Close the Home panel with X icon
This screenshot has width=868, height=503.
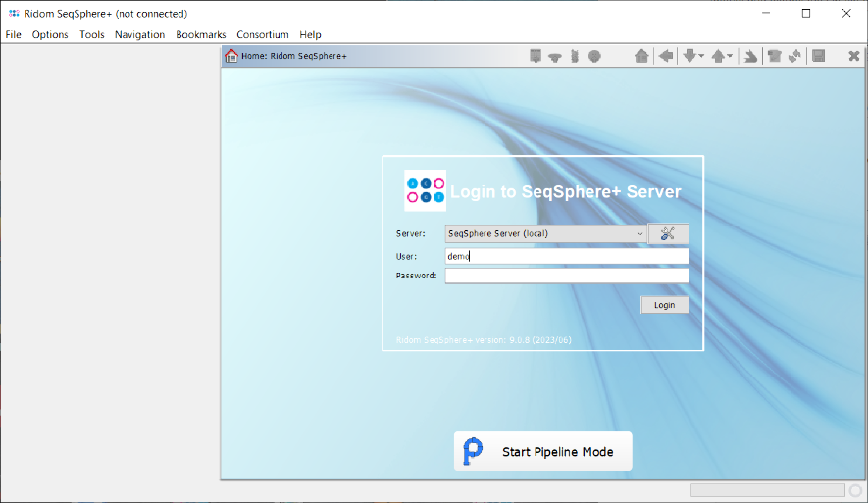[853, 56]
